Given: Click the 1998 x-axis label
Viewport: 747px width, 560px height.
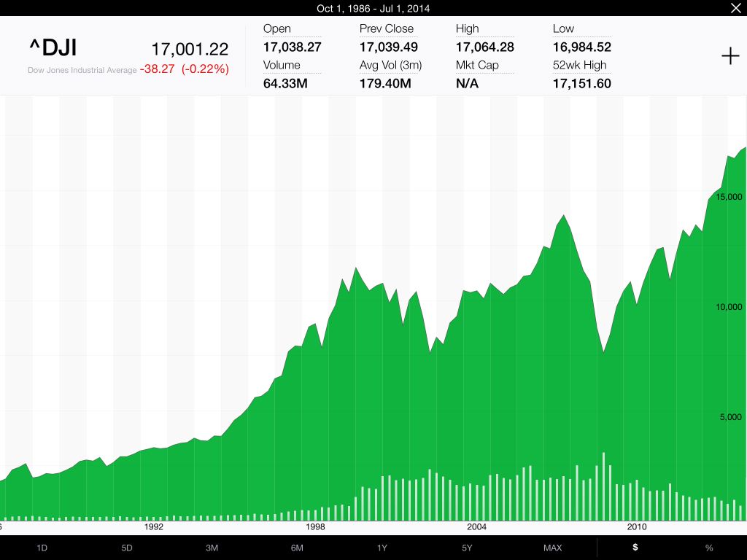Looking at the screenshot, I should 315,526.
